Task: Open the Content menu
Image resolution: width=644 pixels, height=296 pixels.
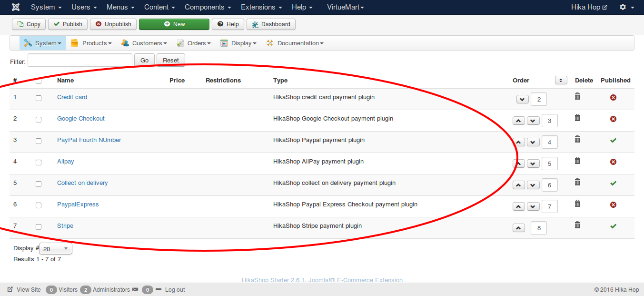Action: pos(159,7)
